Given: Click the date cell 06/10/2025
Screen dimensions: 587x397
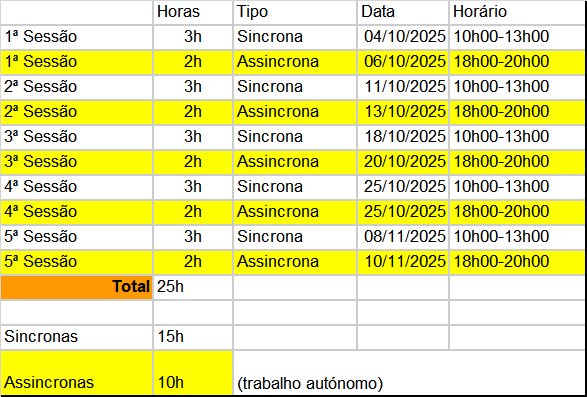Looking at the screenshot, I should [x=403, y=62].
